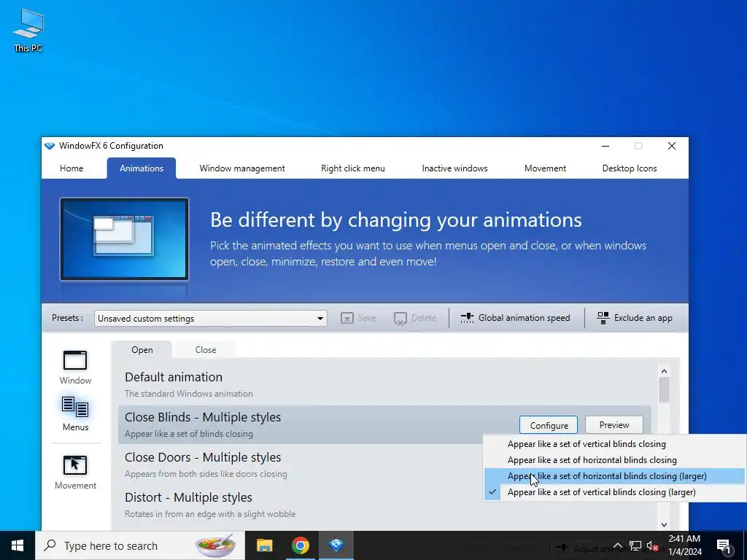The image size is (747, 560).
Task: Select the Movement animations icon
Action: click(75, 465)
